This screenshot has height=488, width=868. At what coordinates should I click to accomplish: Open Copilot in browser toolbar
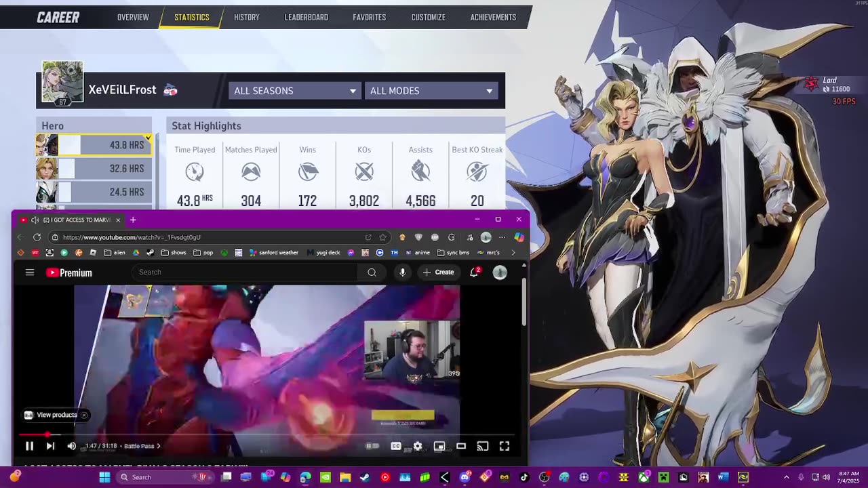click(519, 237)
